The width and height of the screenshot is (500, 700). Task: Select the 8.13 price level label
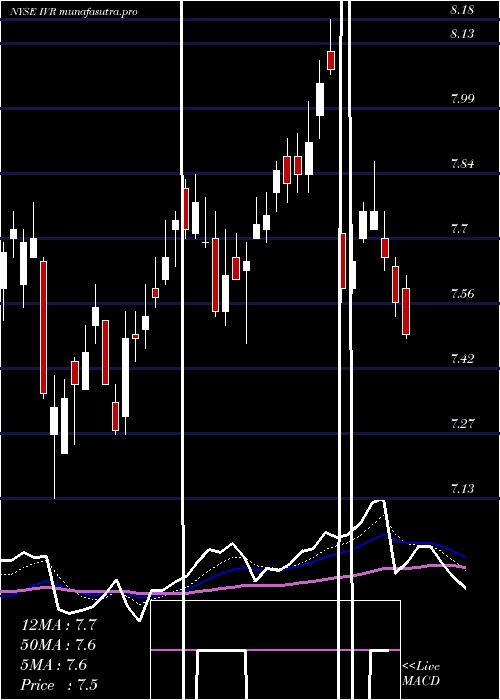coord(462,33)
